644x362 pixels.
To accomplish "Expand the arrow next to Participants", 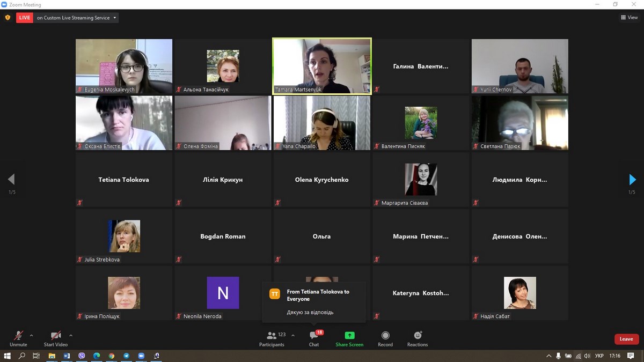I will [x=293, y=336].
